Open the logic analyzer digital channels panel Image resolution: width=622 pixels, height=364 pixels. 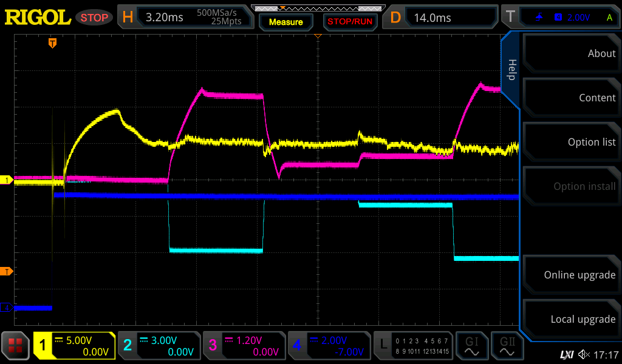click(413, 346)
